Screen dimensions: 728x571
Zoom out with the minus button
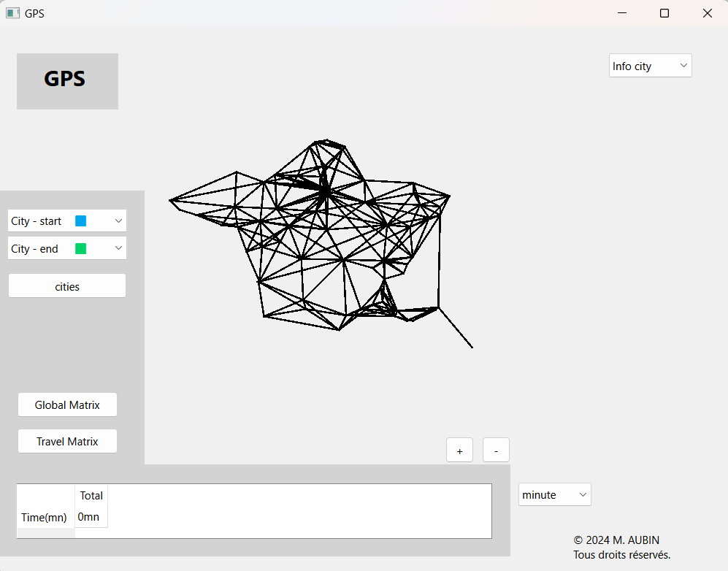coord(496,451)
